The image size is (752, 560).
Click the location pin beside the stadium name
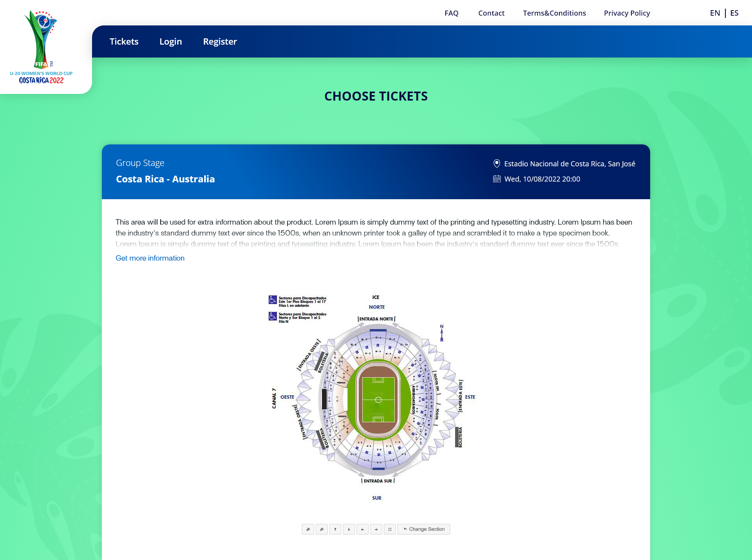pyautogui.click(x=496, y=164)
